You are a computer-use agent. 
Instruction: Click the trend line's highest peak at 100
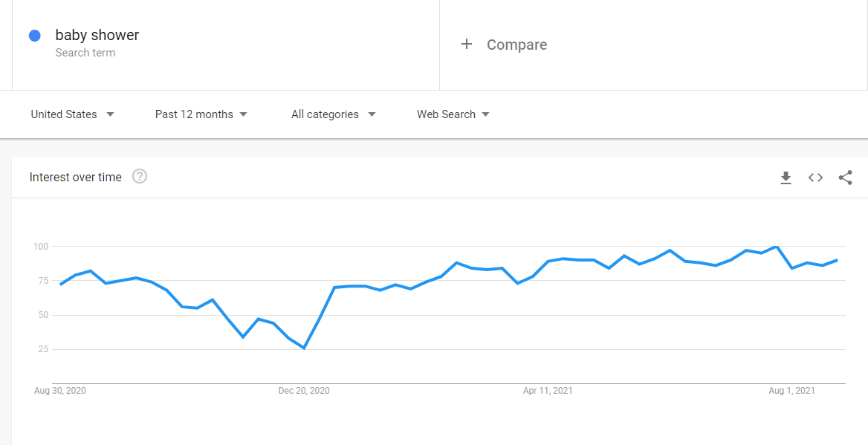click(777, 246)
